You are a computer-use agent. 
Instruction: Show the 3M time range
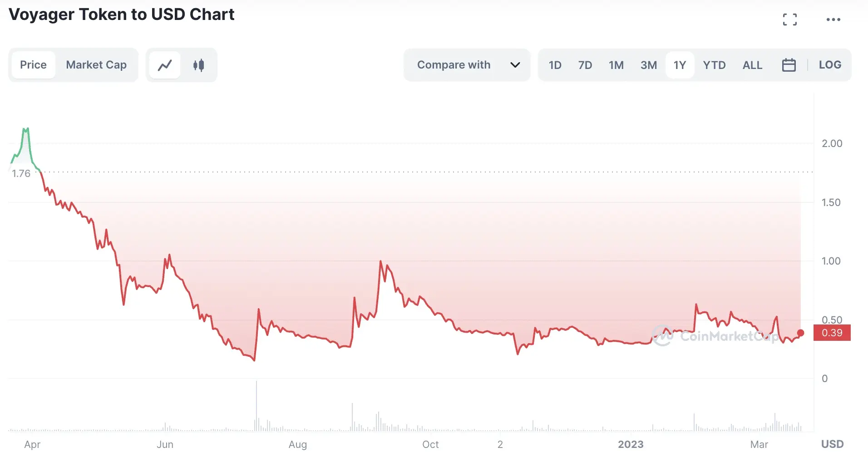point(648,65)
